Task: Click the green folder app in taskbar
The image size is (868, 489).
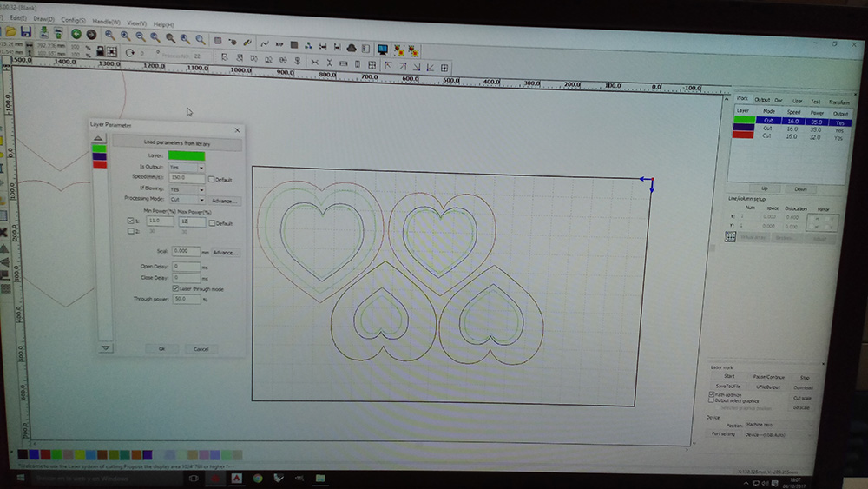Action: pos(320,478)
